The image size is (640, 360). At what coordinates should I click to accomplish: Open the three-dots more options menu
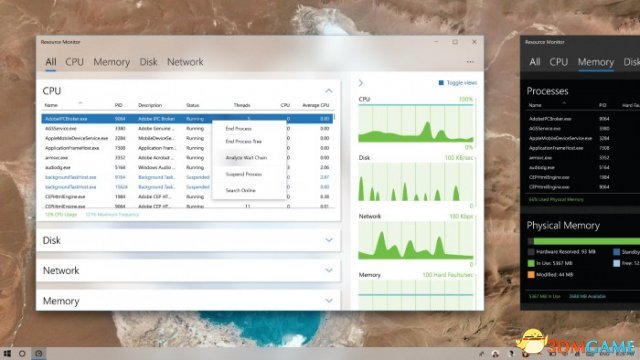pos(470,62)
